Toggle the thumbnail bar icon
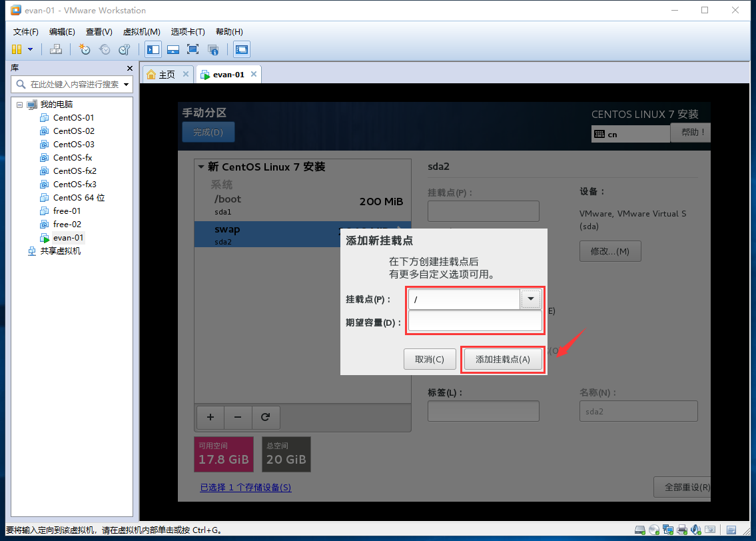The image size is (756, 541). pos(173,49)
